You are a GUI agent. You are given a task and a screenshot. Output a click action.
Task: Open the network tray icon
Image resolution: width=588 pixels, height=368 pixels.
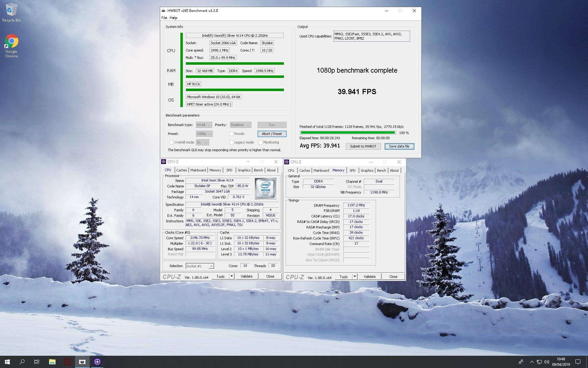click(x=539, y=362)
